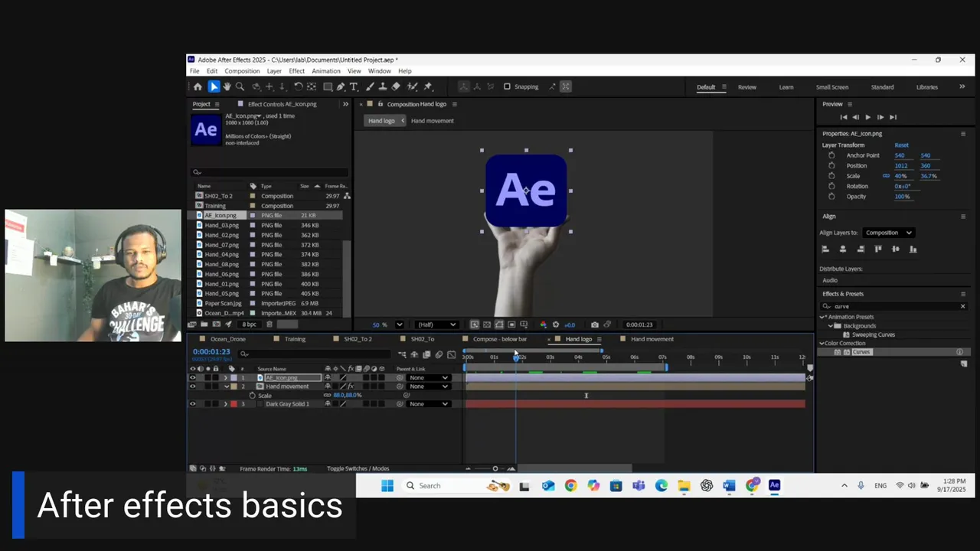Click the Play button in Preview panel

coord(867,117)
